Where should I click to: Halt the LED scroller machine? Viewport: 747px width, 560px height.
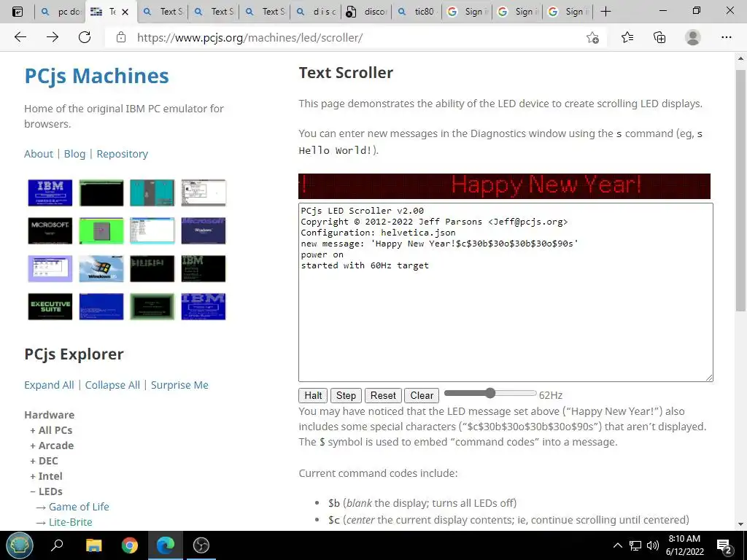313,395
